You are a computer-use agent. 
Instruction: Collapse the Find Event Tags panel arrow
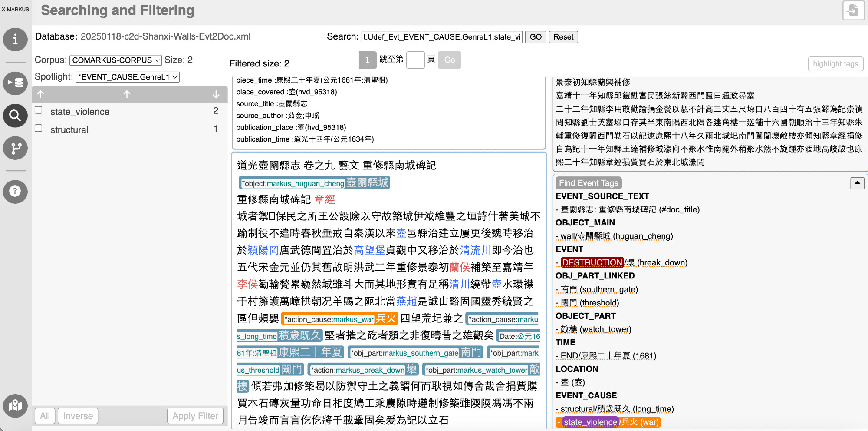click(857, 183)
